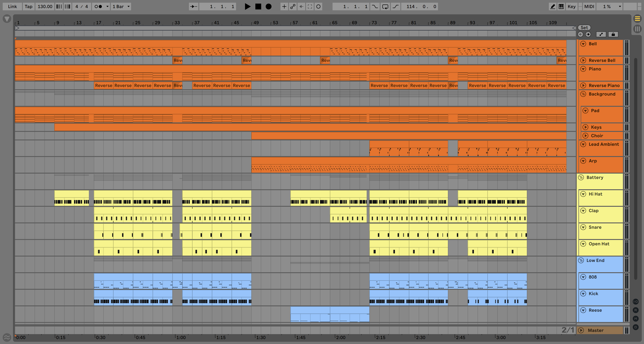Click the tempo field showing 130.00
Image resolution: width=644 pixels, height=344 pixels.
(x=45, y=7)
